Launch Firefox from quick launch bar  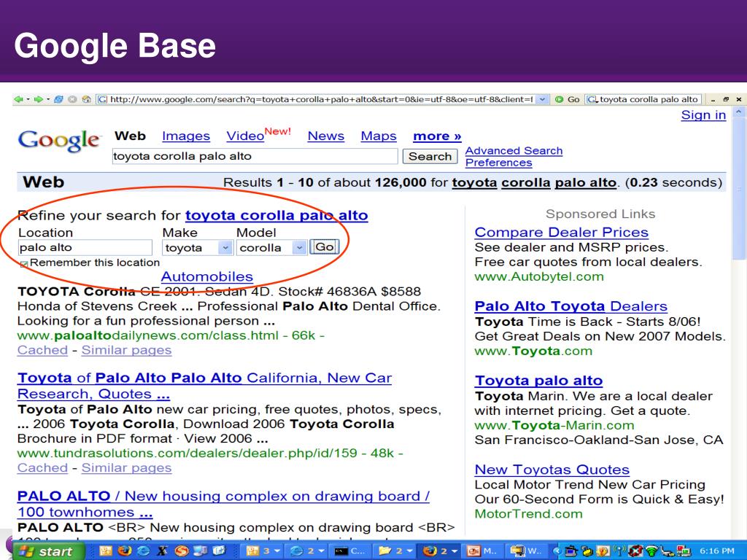[124, 551]
